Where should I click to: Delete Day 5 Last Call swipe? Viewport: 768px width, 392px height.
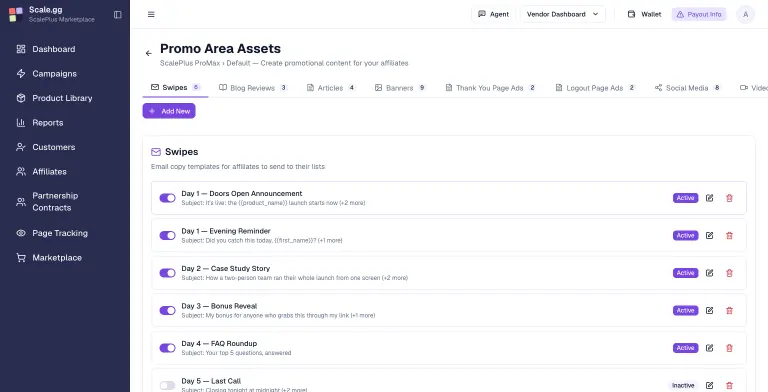tap(729, 386)
